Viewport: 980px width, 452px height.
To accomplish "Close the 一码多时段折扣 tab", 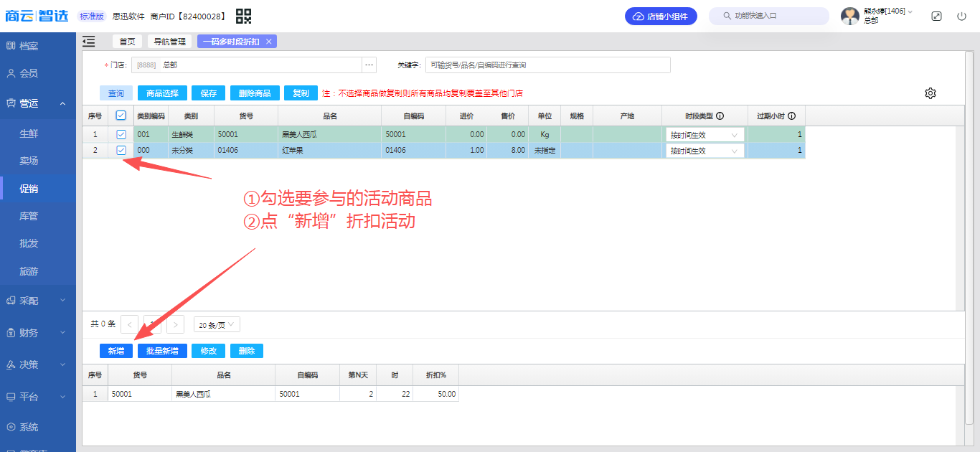I will click(269, 42).
